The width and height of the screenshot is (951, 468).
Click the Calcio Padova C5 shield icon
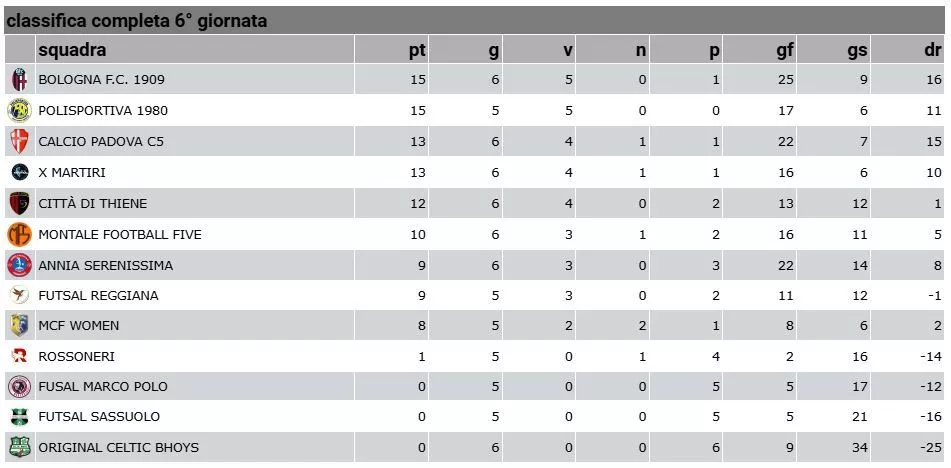coord(19,141)
